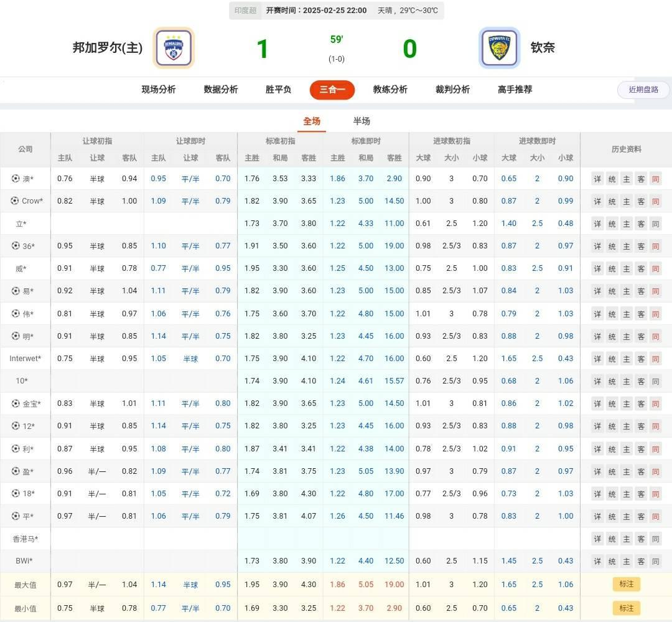Switch to the 胜平负 tab

(278, 89)
